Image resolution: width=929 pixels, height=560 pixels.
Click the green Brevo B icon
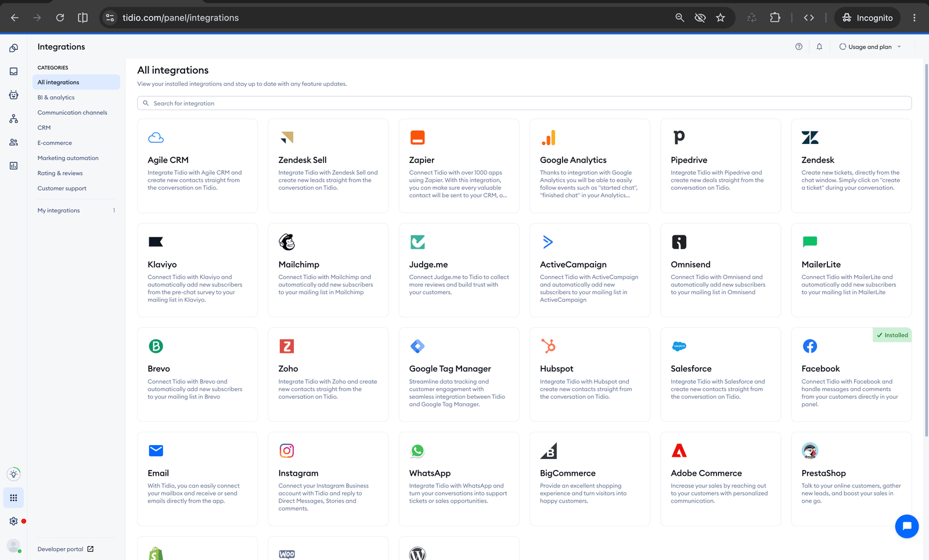156,346
